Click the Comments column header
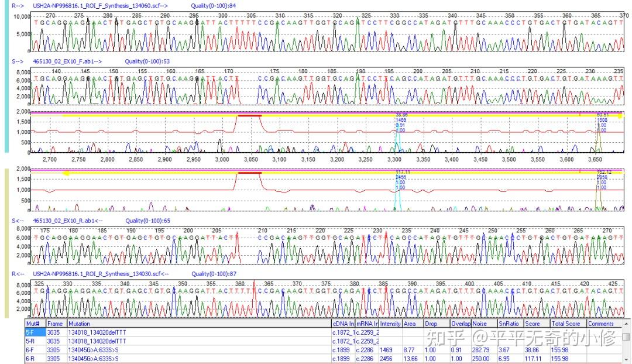 [600, 323]
